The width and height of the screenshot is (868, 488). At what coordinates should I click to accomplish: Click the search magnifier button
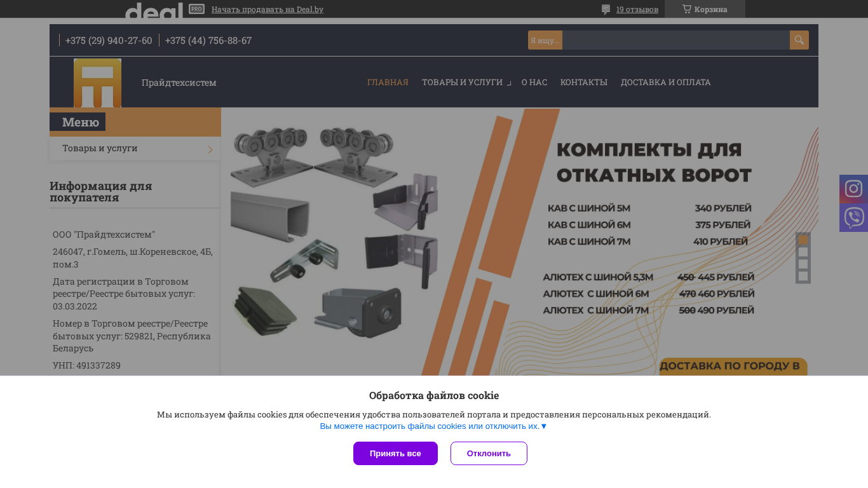click(799, 40)
